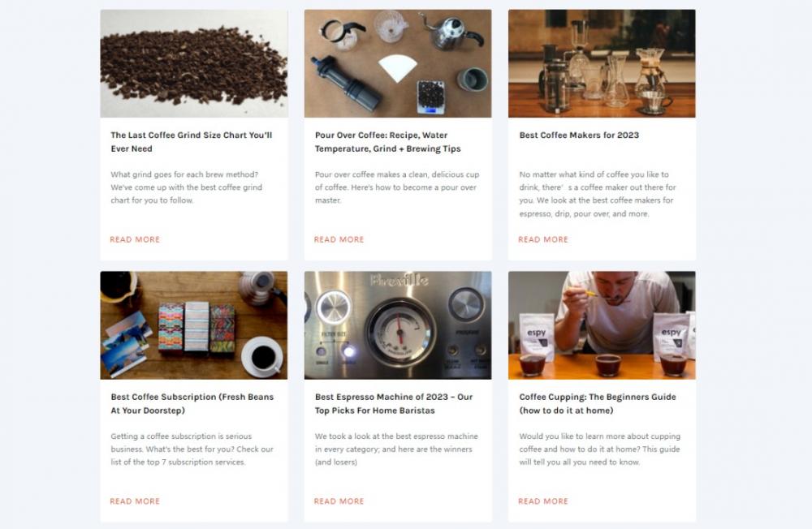Open the pour over equipment thumbnail
The width and height of the screenshot is (812, 529).
(x=398, y=63)
